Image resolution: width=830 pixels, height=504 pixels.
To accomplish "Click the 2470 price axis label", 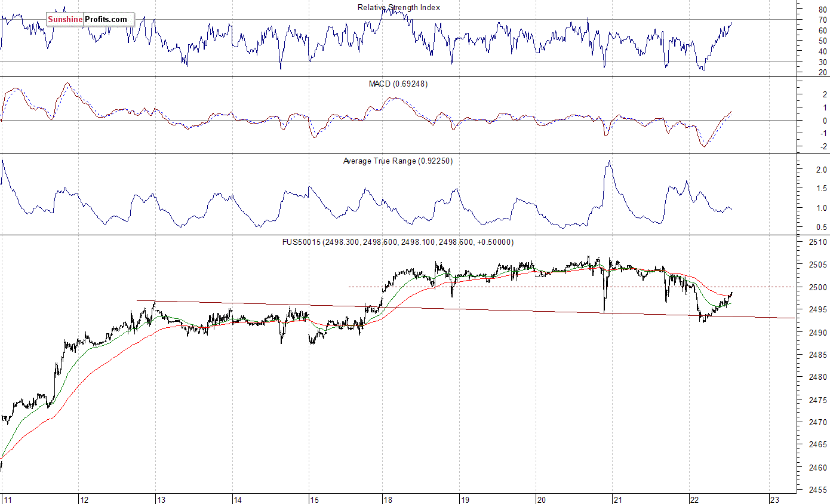I will [818, 422].
